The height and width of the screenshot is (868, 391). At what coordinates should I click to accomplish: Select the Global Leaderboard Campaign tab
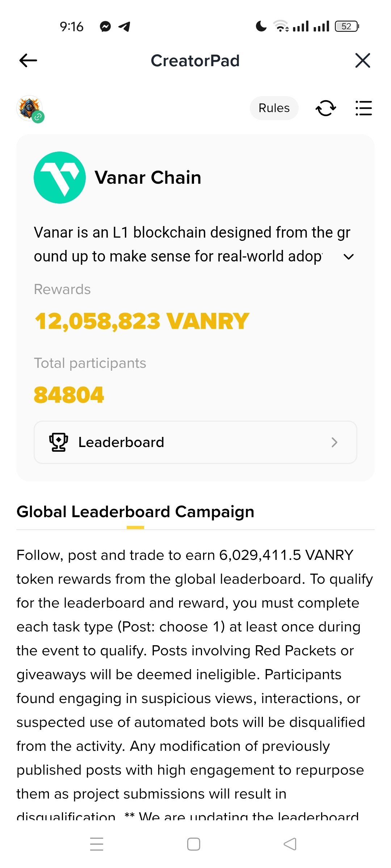[x=135, y=512]
